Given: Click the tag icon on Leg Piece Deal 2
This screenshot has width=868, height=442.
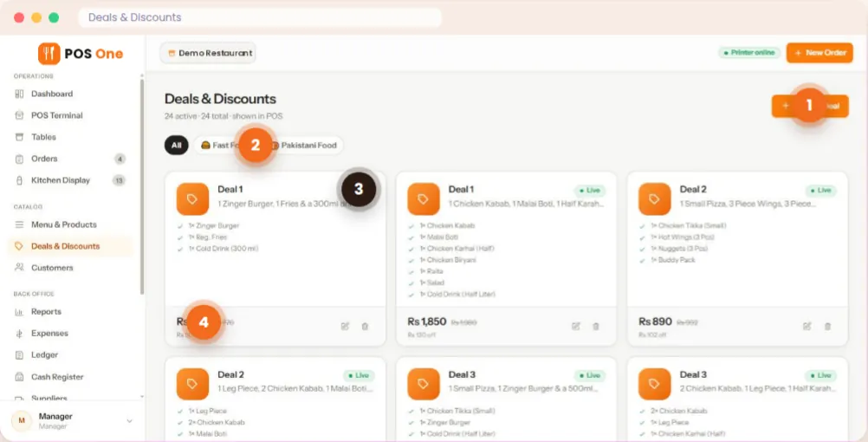Looking at the screenshot, I should [x=192, y=384].
